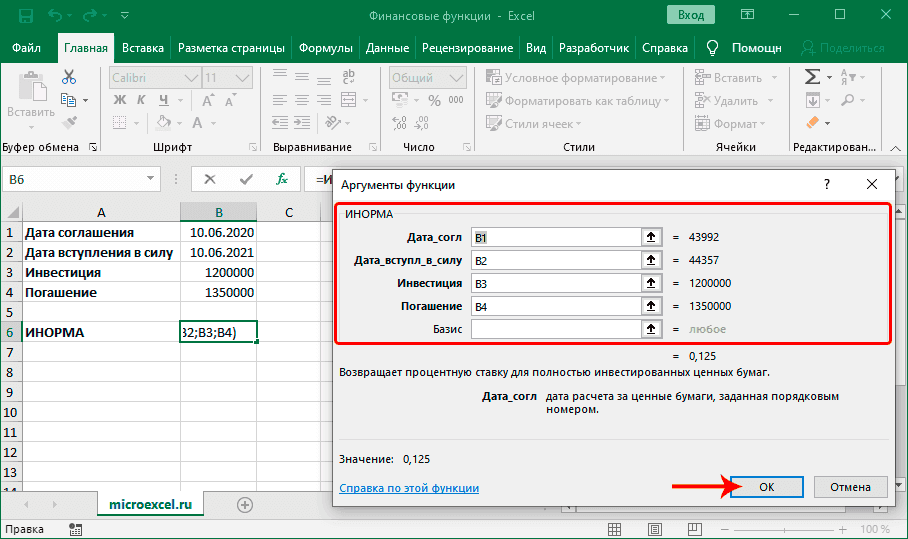Click the Cut scissors icon
Screen dimensions: 908x539
pos(69,77)
